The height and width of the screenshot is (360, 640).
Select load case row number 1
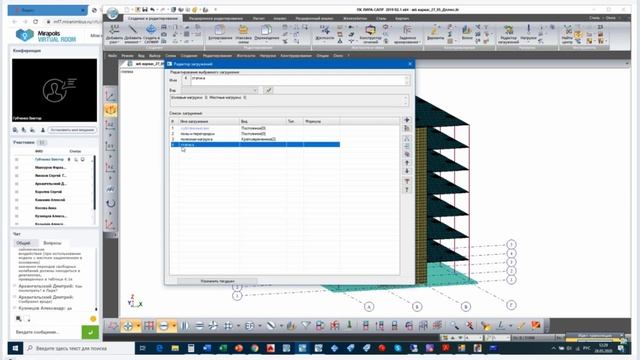(x=255, y=128)
